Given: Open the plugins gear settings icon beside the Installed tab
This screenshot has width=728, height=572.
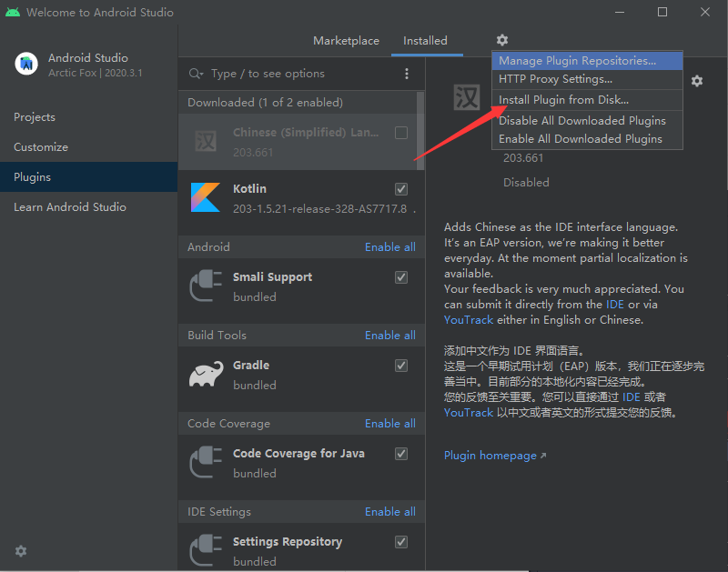Looking at the screenshot, I should pos(502,40).
